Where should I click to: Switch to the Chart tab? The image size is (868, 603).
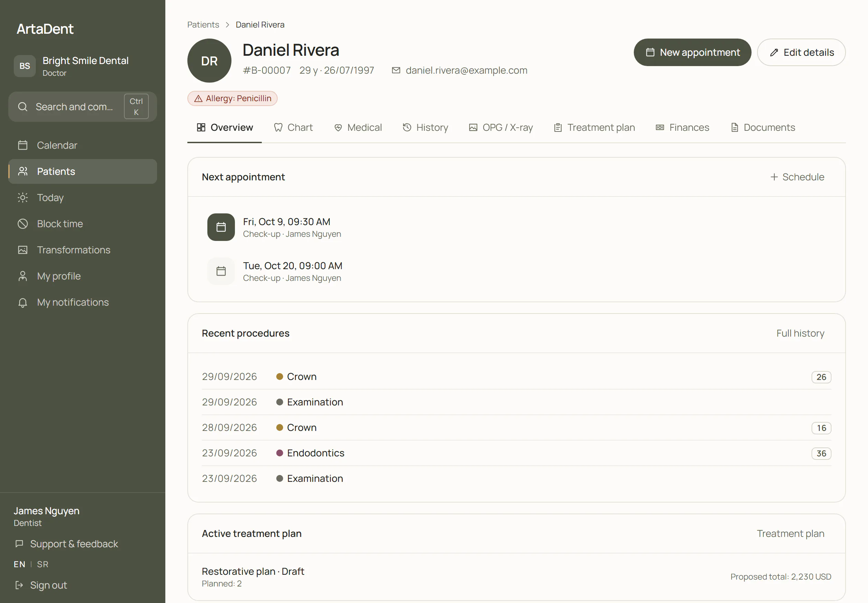tap(293, 127)
